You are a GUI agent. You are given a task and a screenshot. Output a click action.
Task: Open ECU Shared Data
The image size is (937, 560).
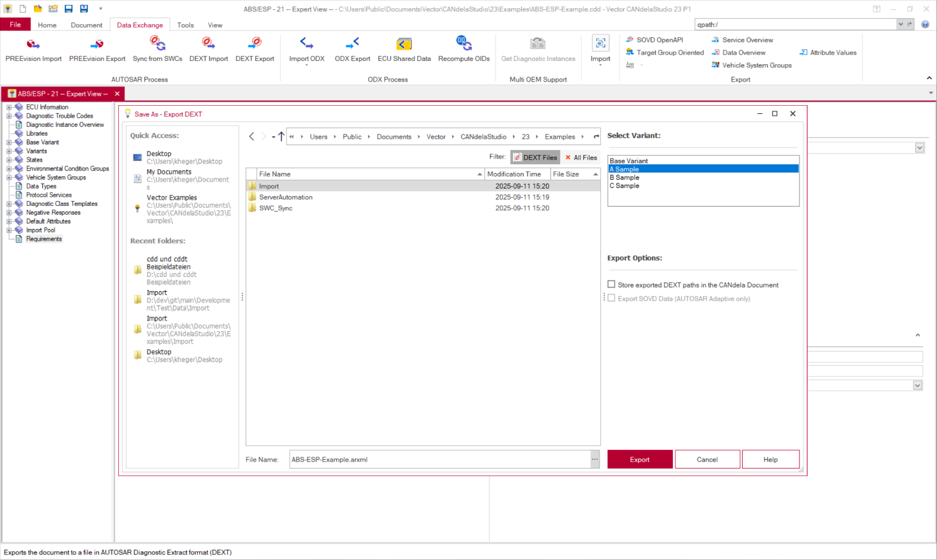tap(404, 50)
